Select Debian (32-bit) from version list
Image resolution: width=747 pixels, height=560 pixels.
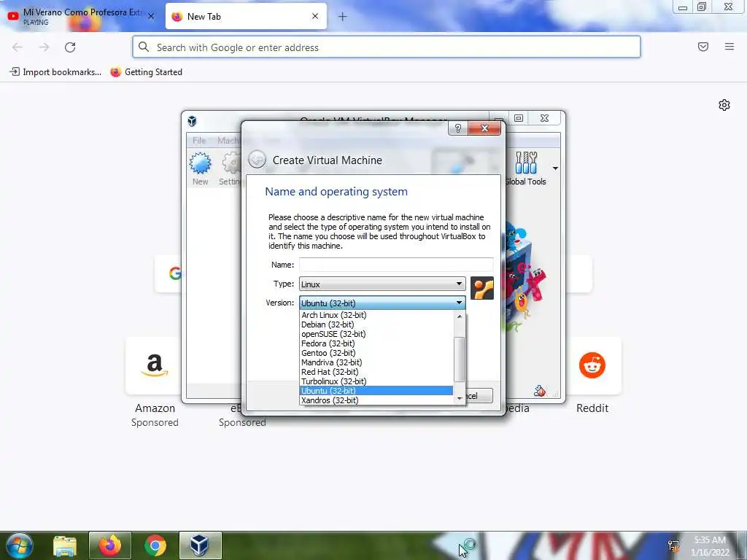click(x=376, y=324)
